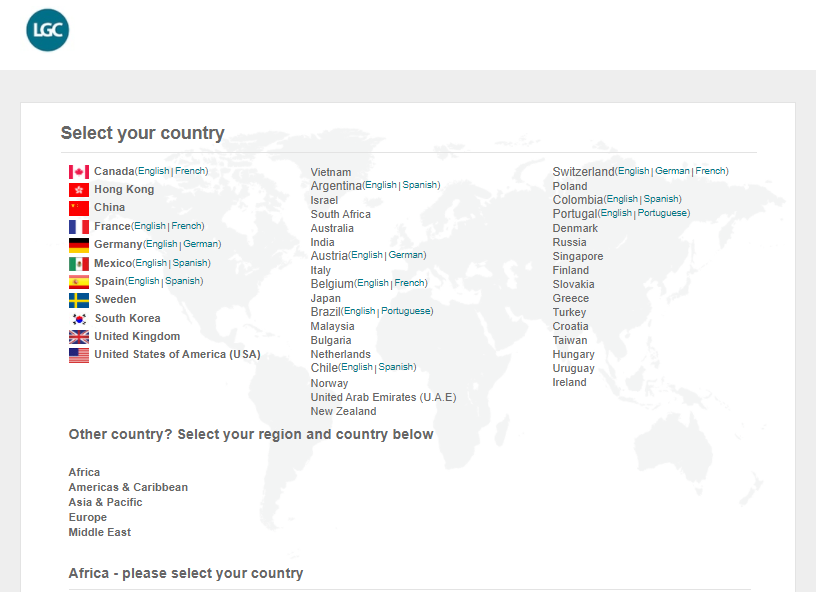Select the Middle East region
816x592 pixels.
point(99,533)
